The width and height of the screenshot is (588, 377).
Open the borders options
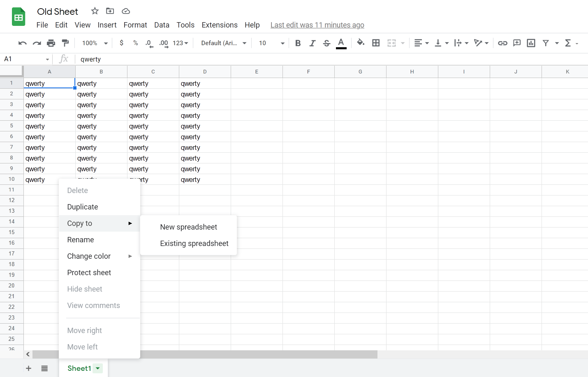point(376,43)
